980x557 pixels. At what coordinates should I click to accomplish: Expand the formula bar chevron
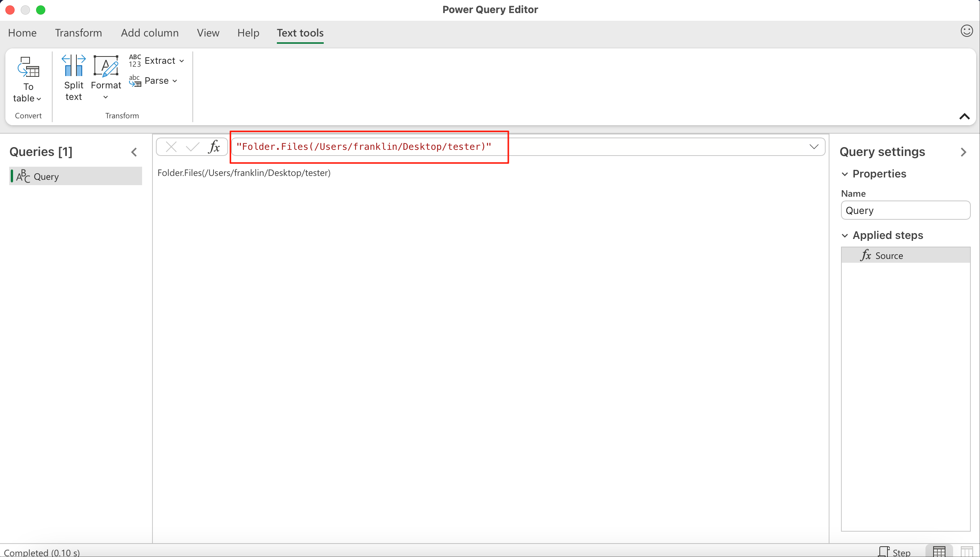click(x=814, y=147)
